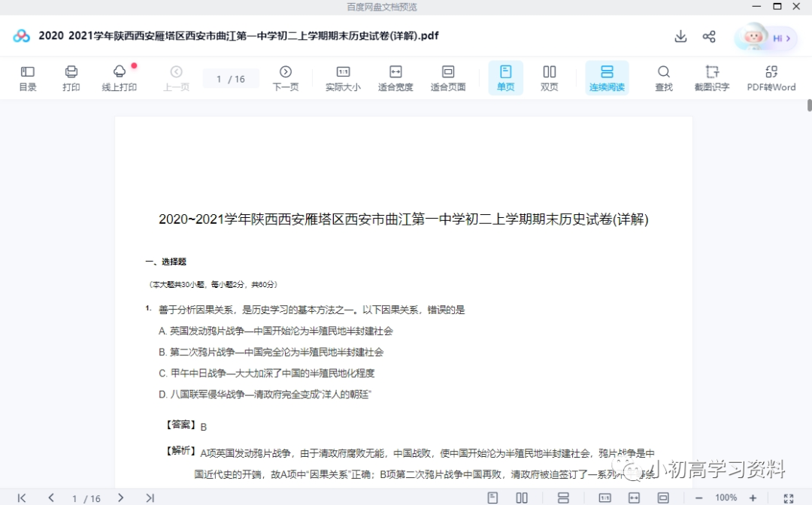Open the 查找 search tool
Screen dimensions: 812x505
click(x=663, y=79)
